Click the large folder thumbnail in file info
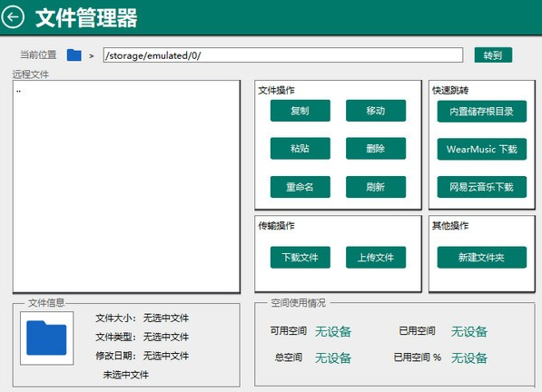The width and height of the screenshot is (542, 392). (46, 338)
